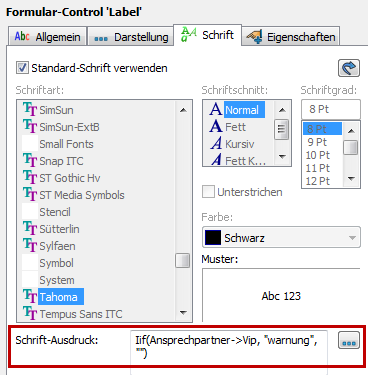Open the Eigenschaften tab
The image size is (368, 375).
[291, 36]
